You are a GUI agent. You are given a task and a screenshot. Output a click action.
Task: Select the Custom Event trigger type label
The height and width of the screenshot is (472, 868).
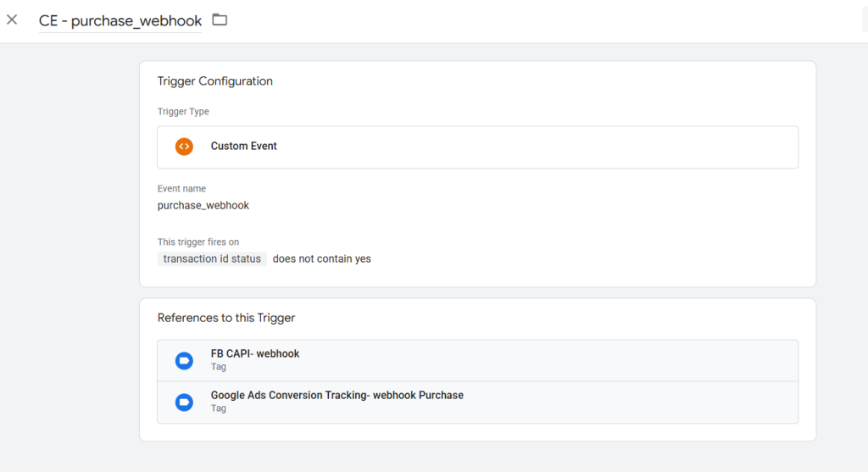(244, 147)
